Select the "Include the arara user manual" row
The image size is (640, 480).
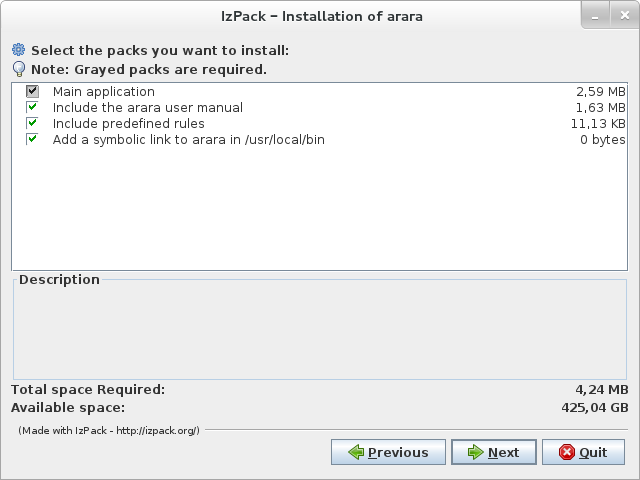pos(147,108)
